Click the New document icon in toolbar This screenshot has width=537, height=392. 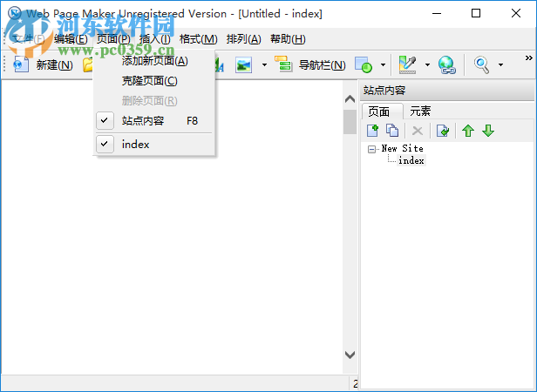(21, 64)
